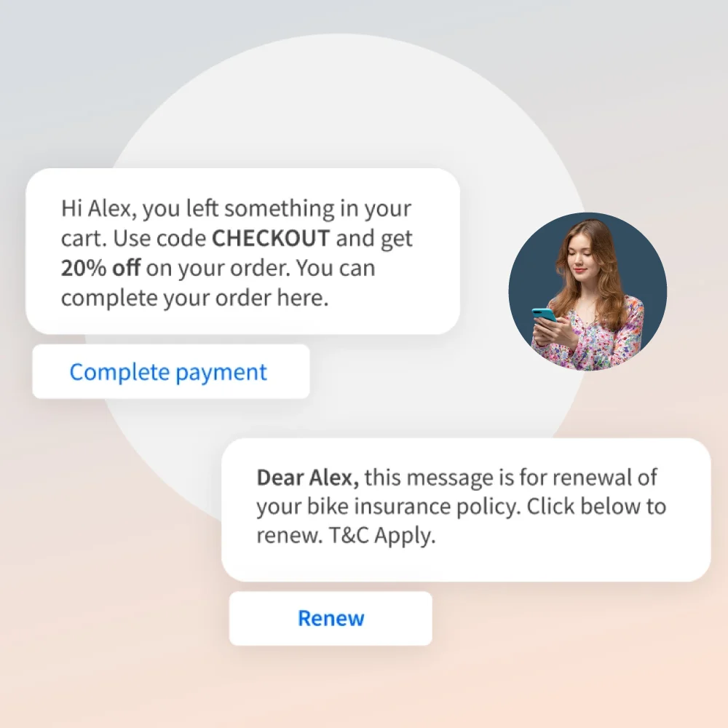The height and width of the screenshot is (728, 728).
Task: Click the bold '20% off' text
Action: click(100, 268)
